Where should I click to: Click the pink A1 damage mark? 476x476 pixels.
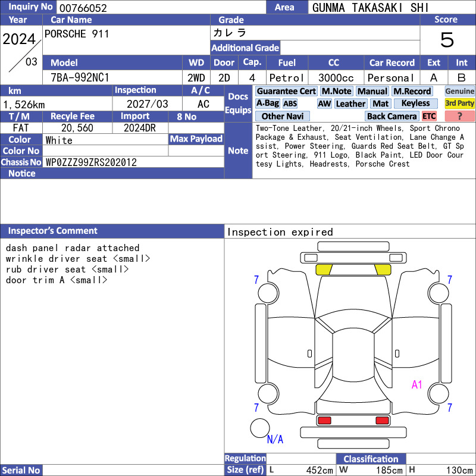417,384
